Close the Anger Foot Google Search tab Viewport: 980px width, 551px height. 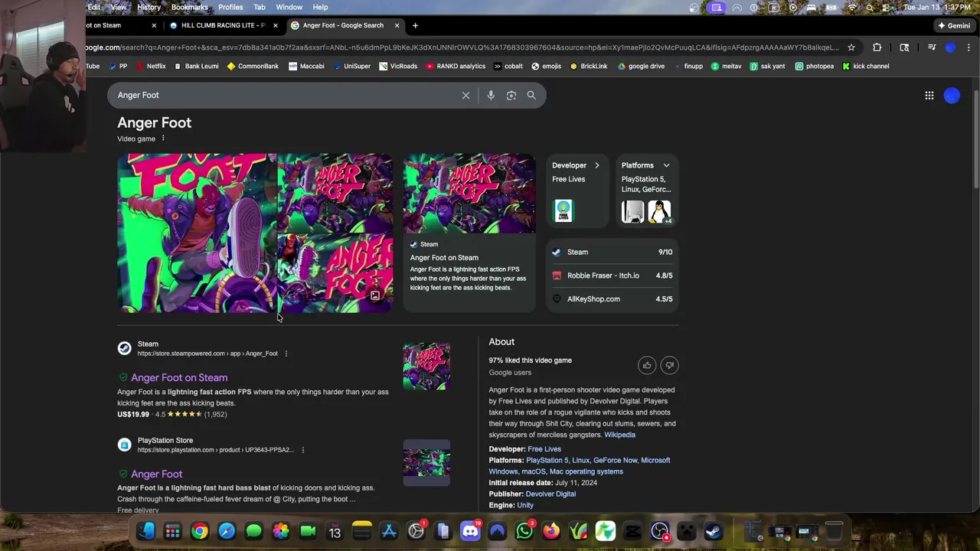point(397,25)
